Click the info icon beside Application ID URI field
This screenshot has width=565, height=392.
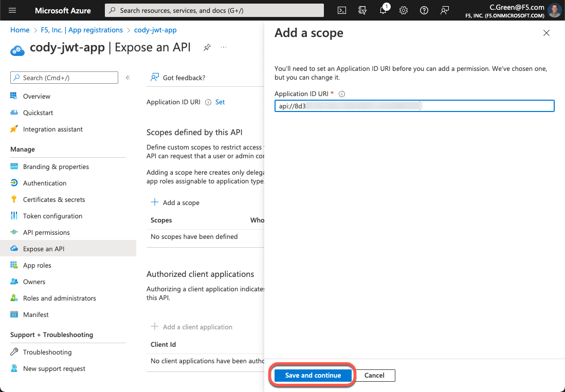pos(342,94)
